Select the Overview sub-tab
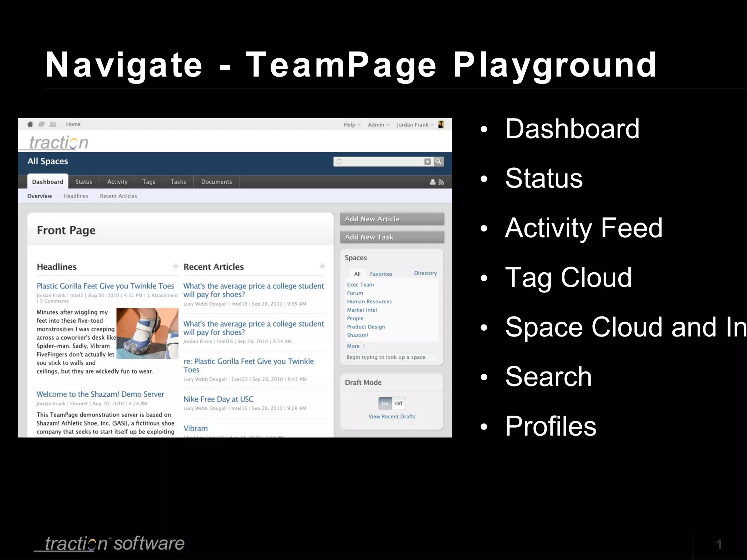Viewport: 747px width, 560px height. (x=40, y=196)
